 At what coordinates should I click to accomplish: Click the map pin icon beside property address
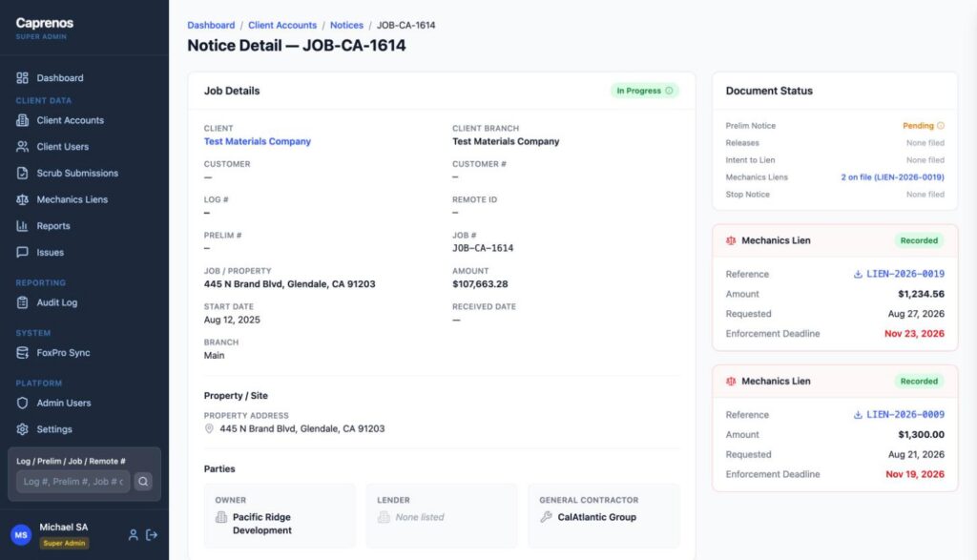(209, 428)
